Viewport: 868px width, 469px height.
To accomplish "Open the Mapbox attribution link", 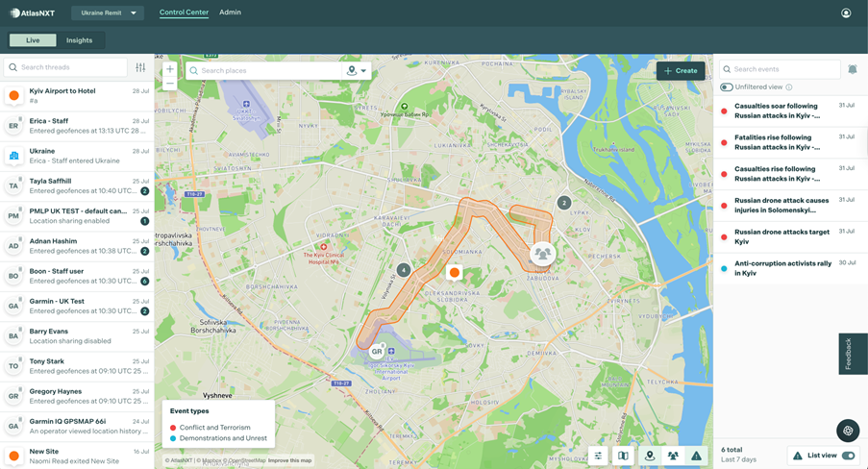I will click(x=211, y=460).
